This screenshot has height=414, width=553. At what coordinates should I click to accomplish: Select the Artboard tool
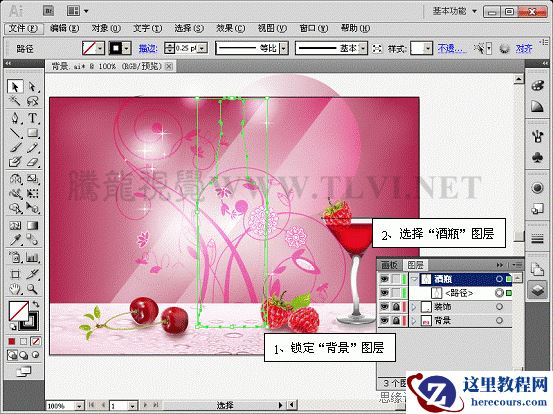point(15,274)
